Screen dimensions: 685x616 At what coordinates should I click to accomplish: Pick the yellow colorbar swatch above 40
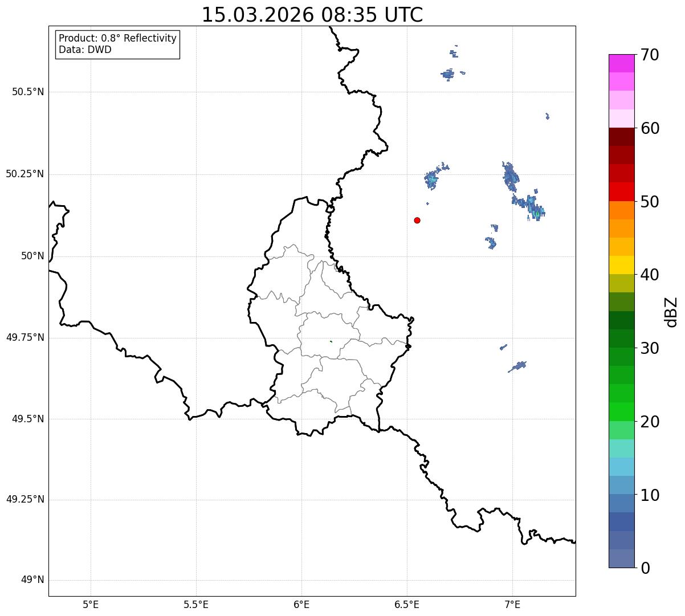tap(622, 266)
